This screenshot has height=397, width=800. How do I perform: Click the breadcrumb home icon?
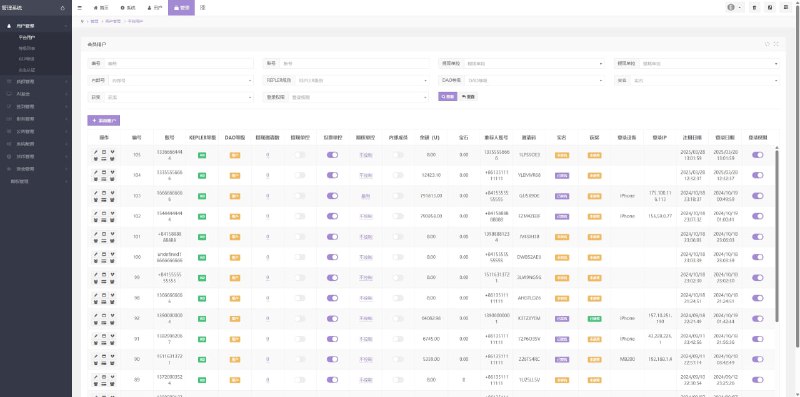[x=82, y=21]
